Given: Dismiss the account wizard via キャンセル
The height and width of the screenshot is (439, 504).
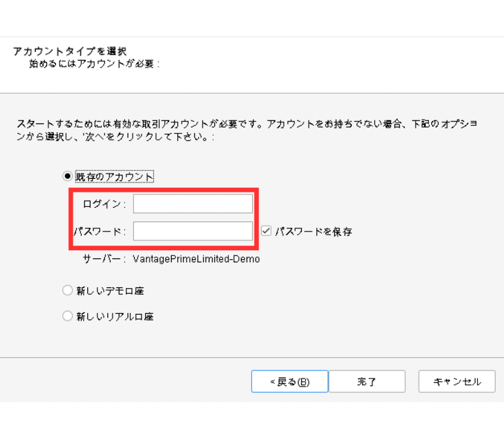Looking at the screenshot, I should (x=456, y=381).
